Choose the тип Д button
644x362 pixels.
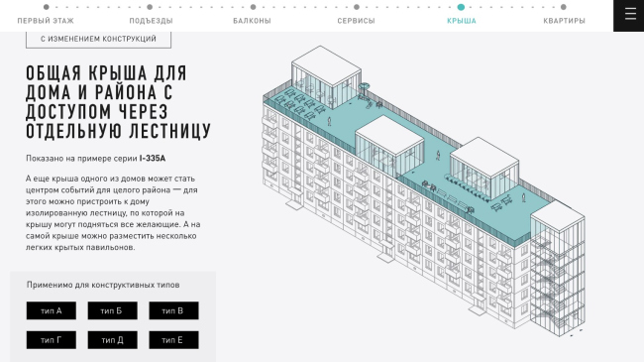click(113, 340)
